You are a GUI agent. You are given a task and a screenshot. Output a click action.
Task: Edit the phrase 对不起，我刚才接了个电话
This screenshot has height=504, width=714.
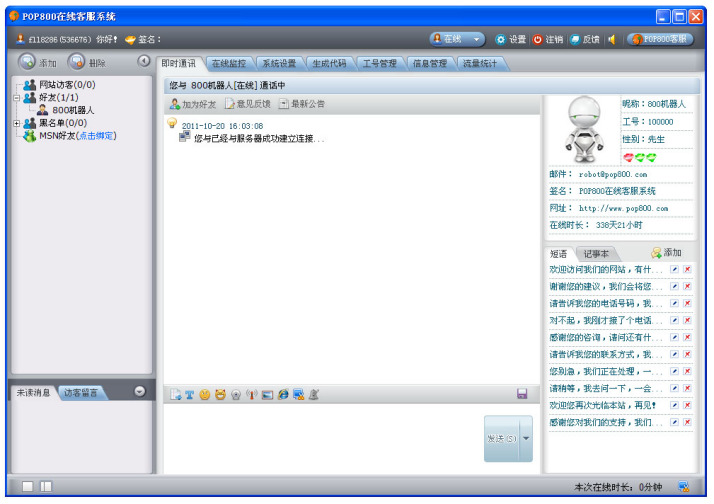[x=674, y=321]
